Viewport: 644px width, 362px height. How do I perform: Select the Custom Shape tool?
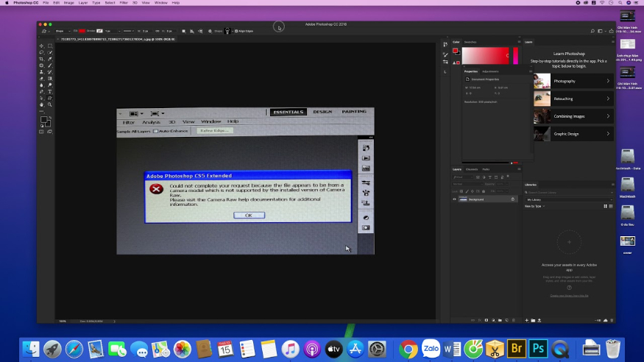coord(50,99)
